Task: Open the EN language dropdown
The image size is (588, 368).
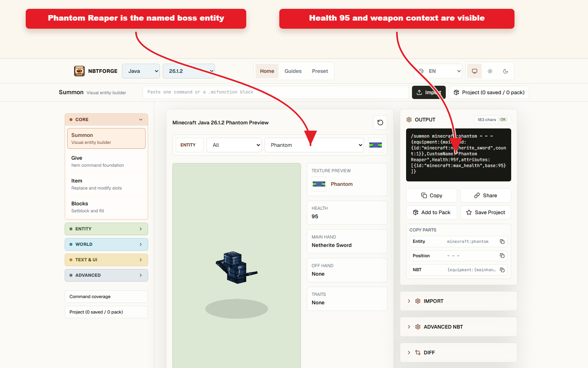Action: (x=438, y=71)
